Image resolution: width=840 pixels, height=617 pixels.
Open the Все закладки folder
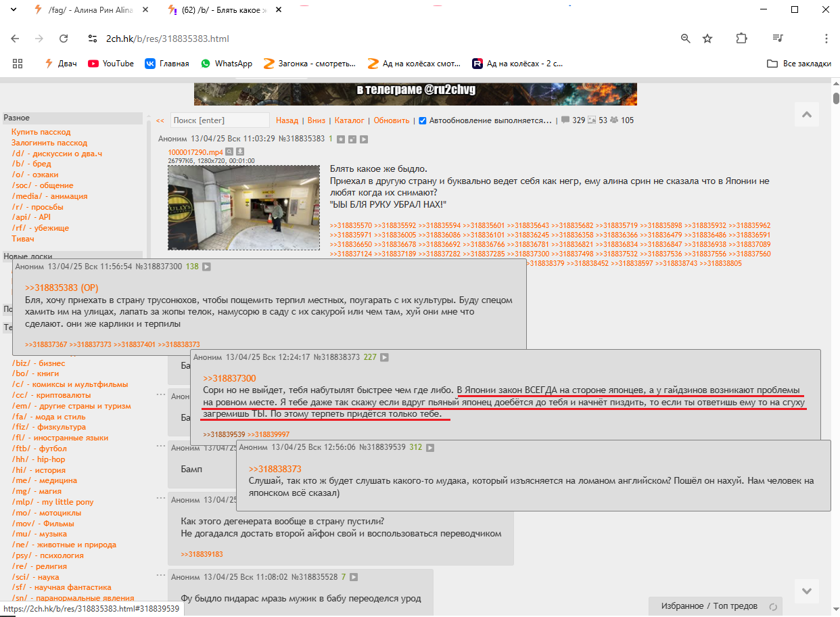799,64
